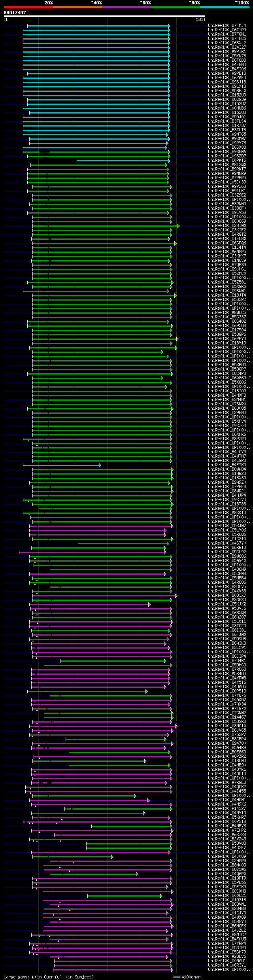Click the label UniRef100_B3TLS4

coord(227,121)
